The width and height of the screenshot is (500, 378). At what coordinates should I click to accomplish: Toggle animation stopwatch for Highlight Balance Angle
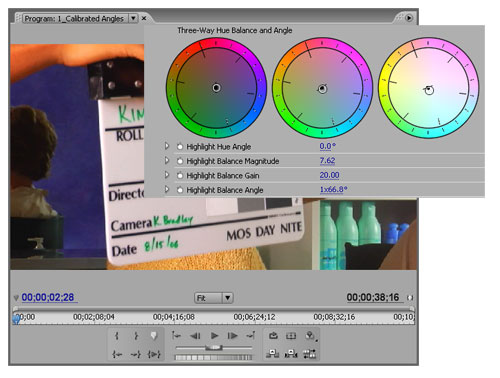pyautogui.click(x=180, y=190)
